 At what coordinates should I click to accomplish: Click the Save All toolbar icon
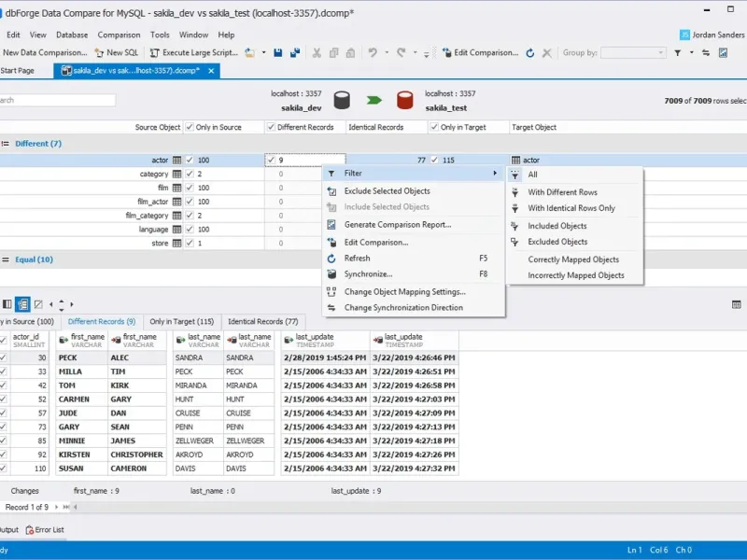[295, 53]
